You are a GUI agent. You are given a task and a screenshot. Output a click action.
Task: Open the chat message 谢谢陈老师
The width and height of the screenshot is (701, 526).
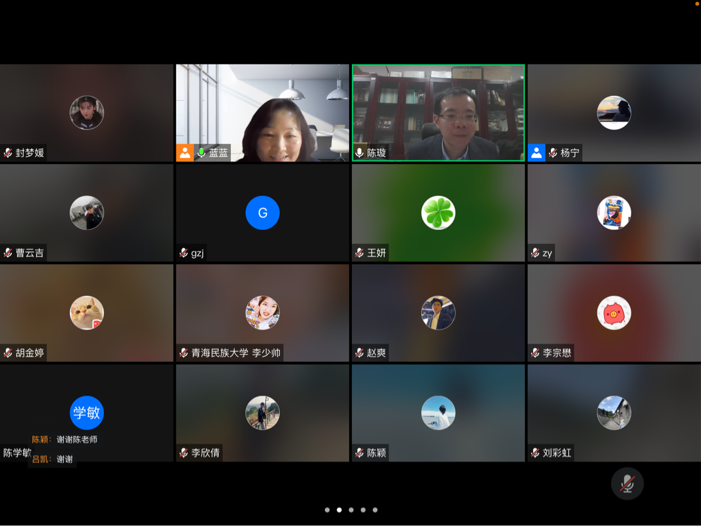(x=77, y=440)
